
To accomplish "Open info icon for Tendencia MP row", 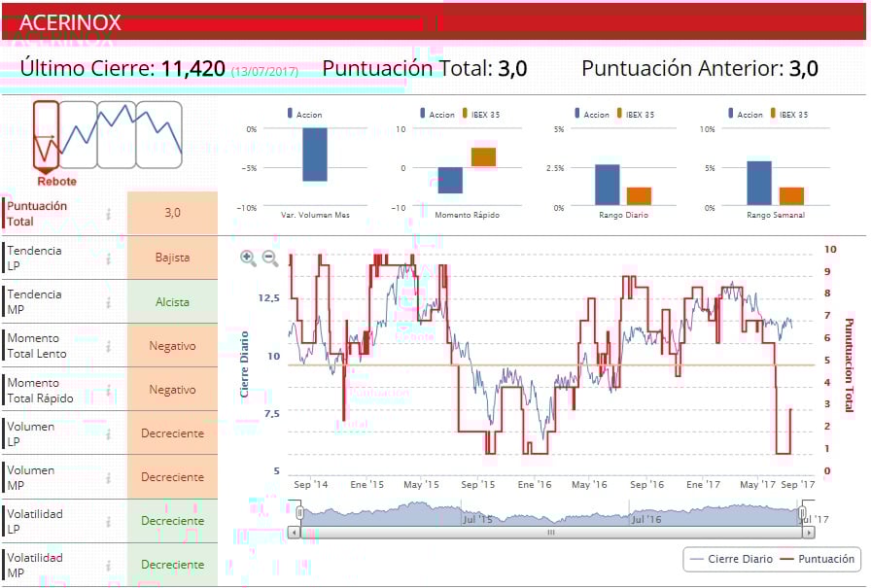I will tap(109, 302).
